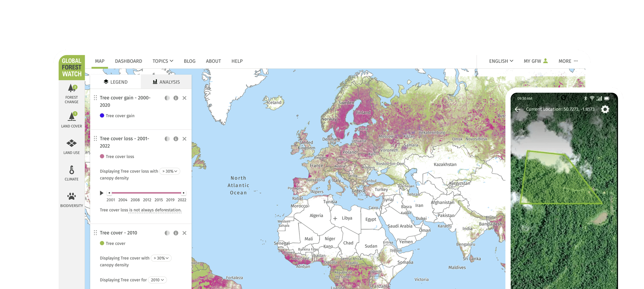Open 'is not always deforestation' link

155,210
